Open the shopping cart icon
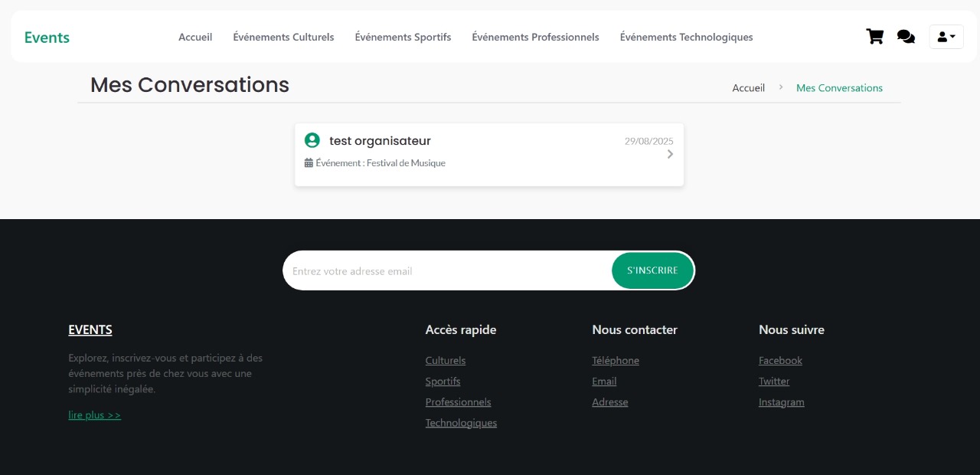The height and width of the screenshot is (475, 980). click(874, 37)
